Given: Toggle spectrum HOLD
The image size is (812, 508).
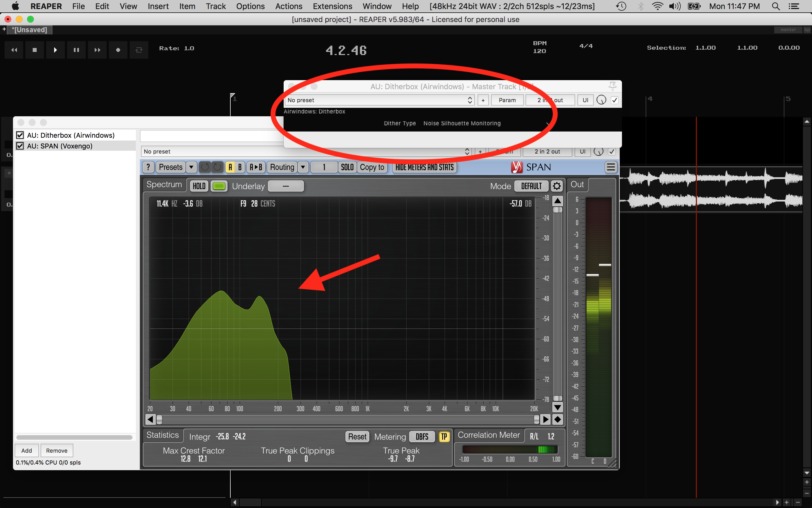Looking at the screenshot, I should click(x=199, y=186).
